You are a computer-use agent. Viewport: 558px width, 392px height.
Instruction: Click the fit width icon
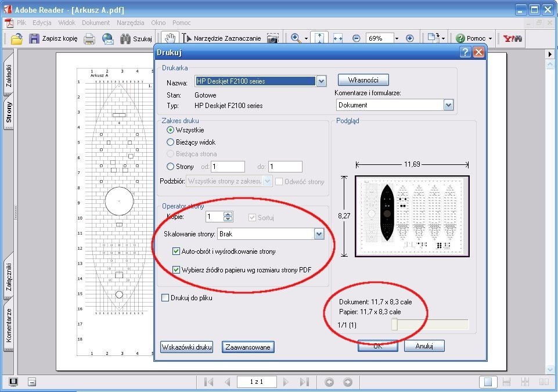point(338,38)
